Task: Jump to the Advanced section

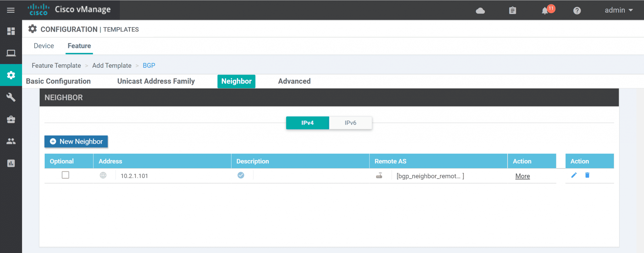Action: click(x=294, y=81)
